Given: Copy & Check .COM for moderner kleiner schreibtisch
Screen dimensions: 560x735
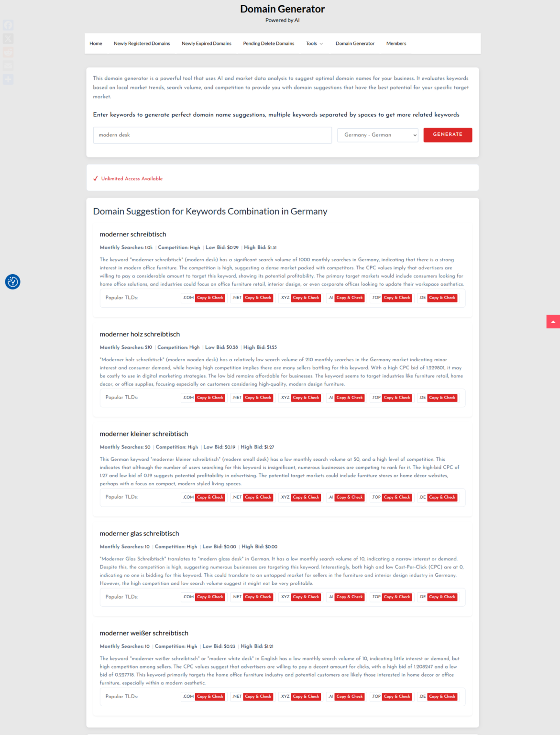Looking at the screenshot, I should [210, 497].
